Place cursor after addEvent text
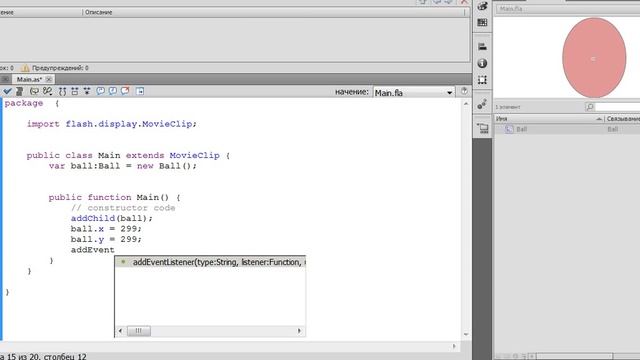The image size is (640, 360). (115, 250)
